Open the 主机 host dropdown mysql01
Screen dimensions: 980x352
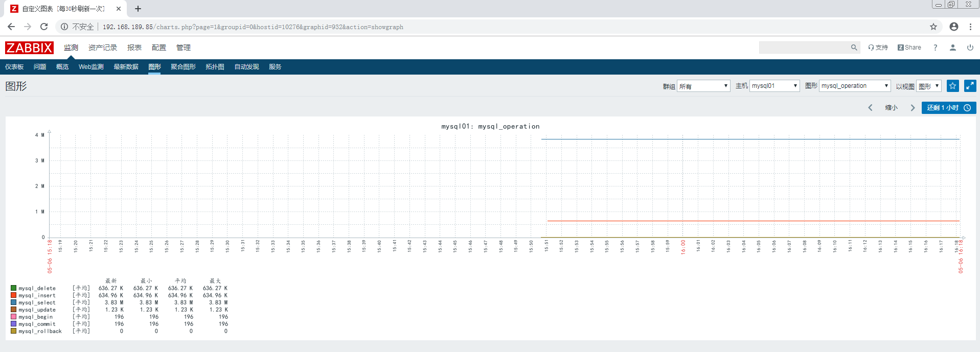(x=774, y=86)
